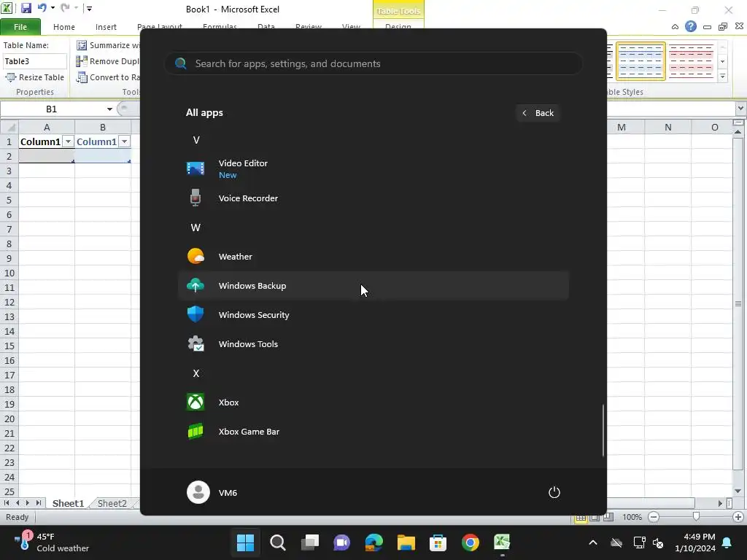Minimize the ribbon with caret icon
Viewport: 747px width, 560px height.
675,27
